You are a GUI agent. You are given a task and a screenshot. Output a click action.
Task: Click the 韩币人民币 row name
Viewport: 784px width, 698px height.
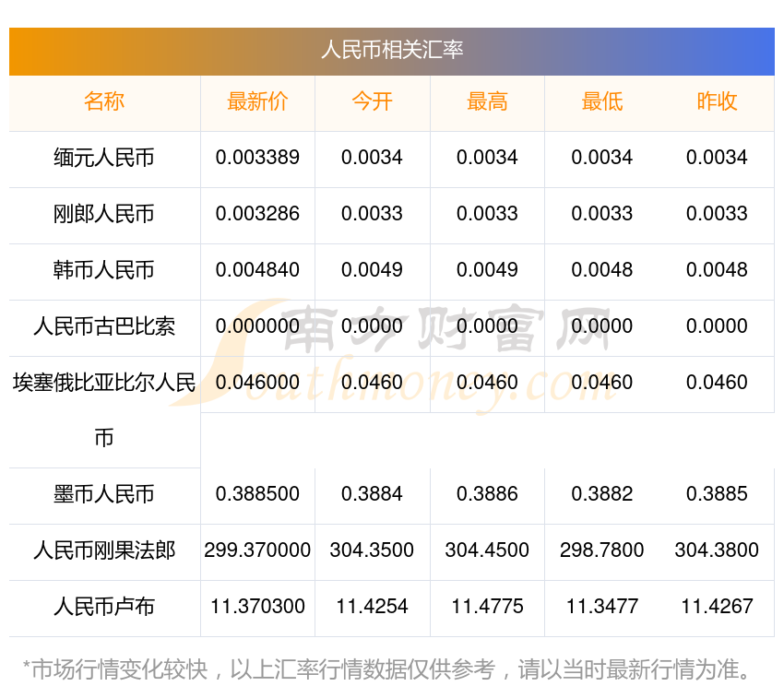point(104,271)
